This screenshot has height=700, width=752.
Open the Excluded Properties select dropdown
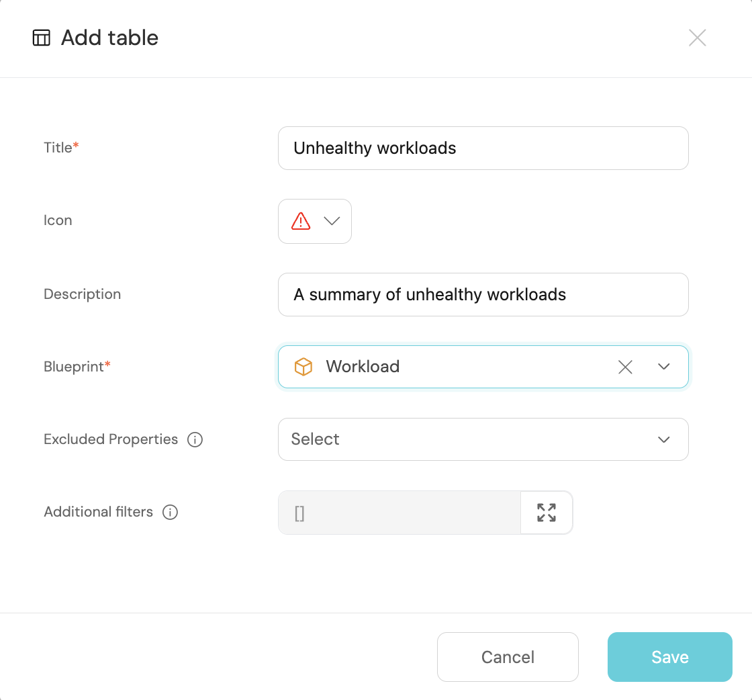[x=483, y=439]
